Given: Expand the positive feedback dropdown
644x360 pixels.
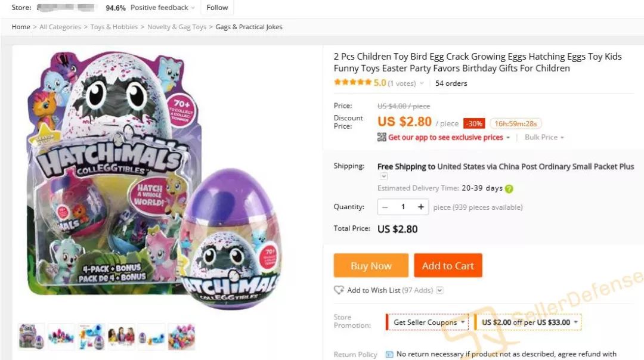Looking at the screenshot, I should click(193, 8).
